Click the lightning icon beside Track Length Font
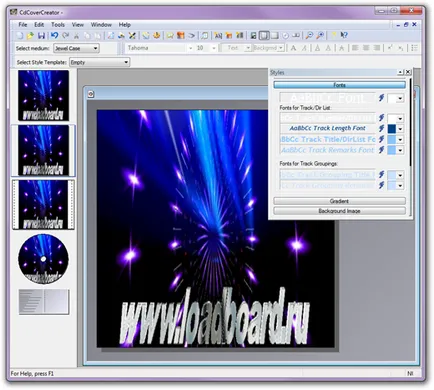Viewport: 434px width, 390px height. [382, 128]
